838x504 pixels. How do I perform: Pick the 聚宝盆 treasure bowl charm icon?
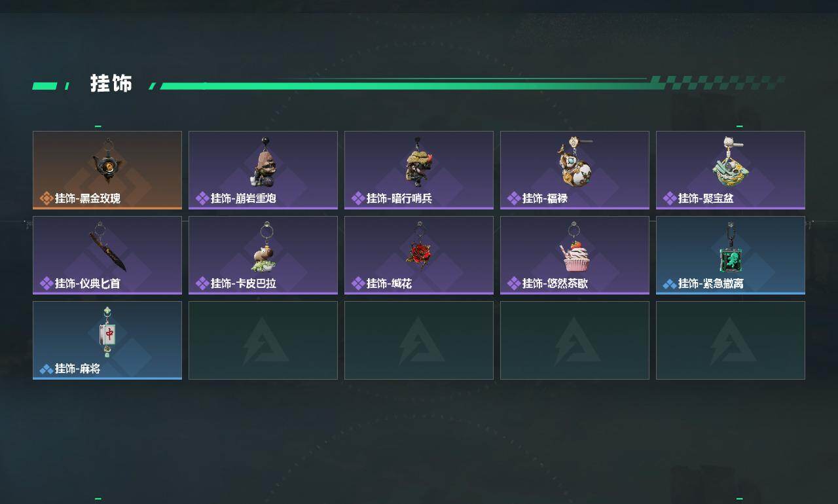[730, 161]
